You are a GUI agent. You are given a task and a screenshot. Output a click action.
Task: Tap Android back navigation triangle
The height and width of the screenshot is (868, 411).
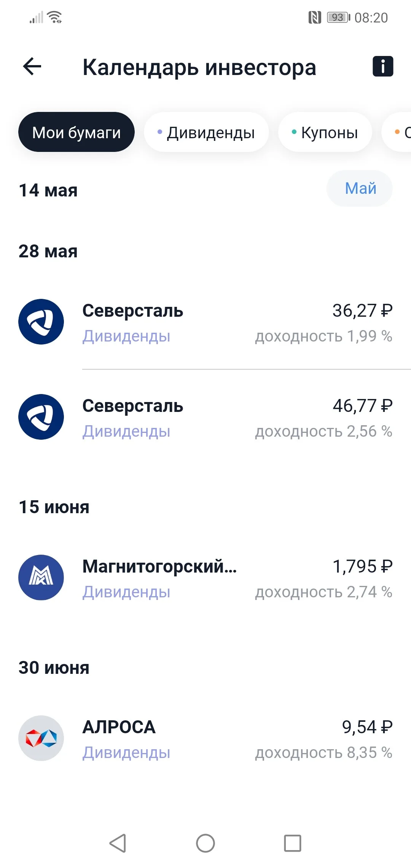118,843
